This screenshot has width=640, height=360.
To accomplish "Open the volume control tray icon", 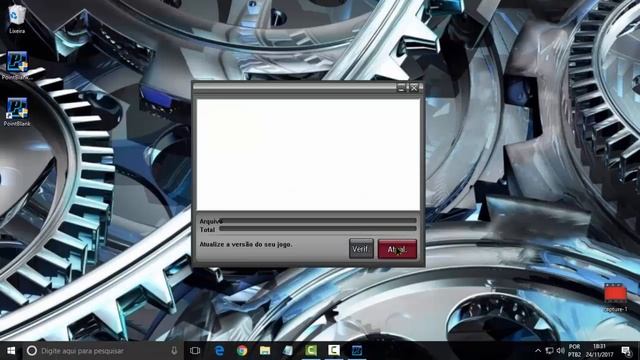I will click(560, 351).
